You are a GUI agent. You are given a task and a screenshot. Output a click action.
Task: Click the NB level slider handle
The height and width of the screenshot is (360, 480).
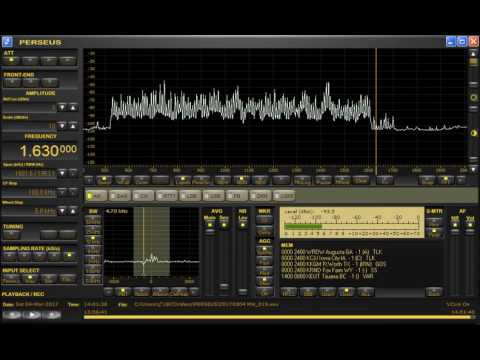[x=243, y=291]
